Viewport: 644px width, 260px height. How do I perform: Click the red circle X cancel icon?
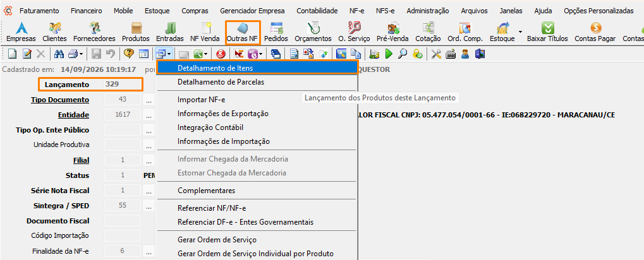point(221,53)
